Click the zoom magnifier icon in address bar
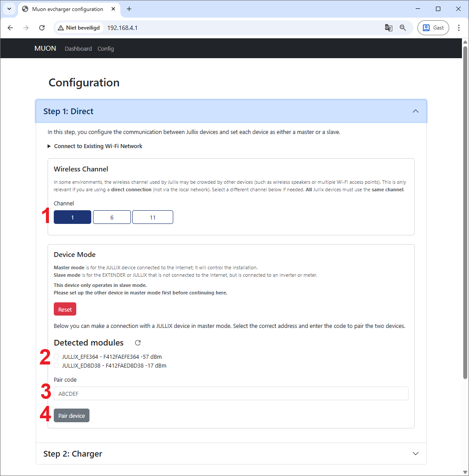469x476 pixels. tap(403, 28)
